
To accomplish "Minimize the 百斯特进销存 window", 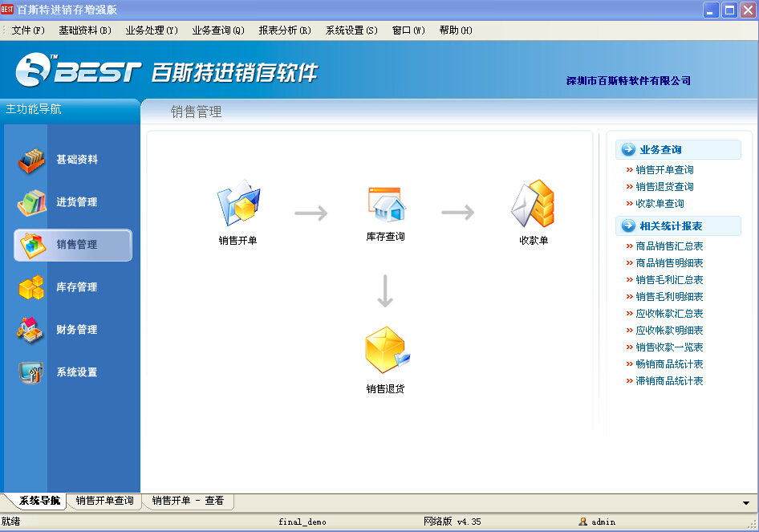I will 711,10.
